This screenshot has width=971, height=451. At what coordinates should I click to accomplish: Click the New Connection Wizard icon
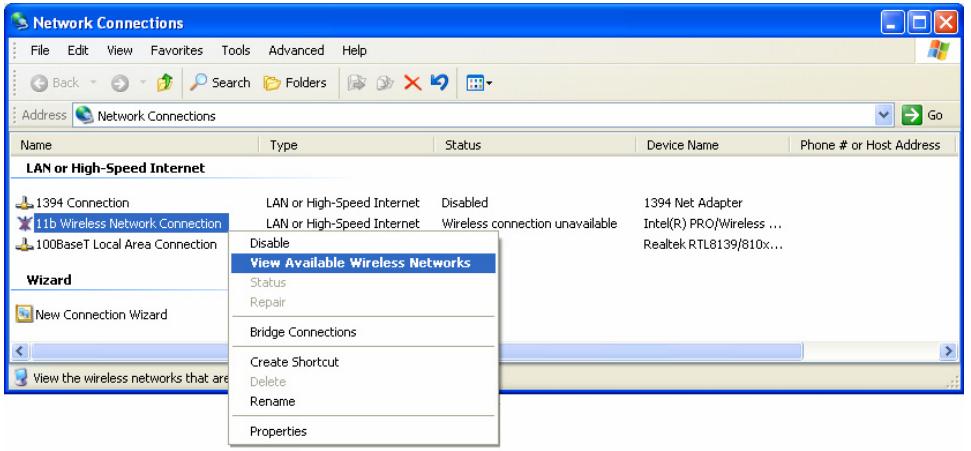(x=24, y=315)
